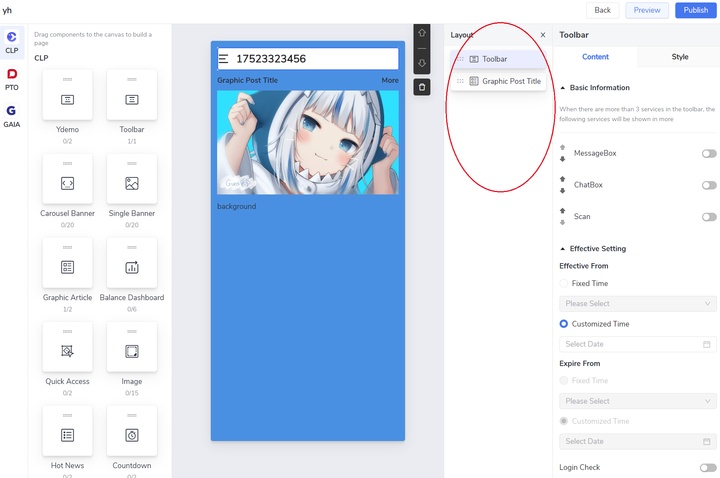Select Customized Time under Effective From
The image size is (720, 478).
(564, 324)
